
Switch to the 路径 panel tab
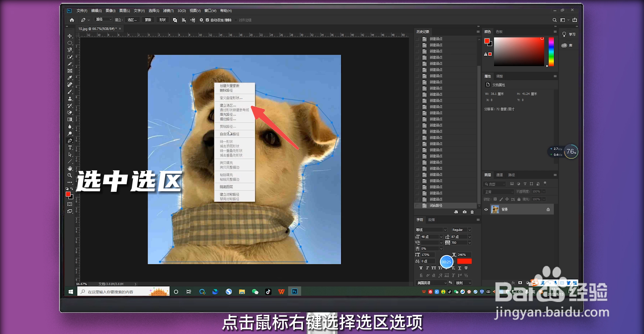coord(512,175)
